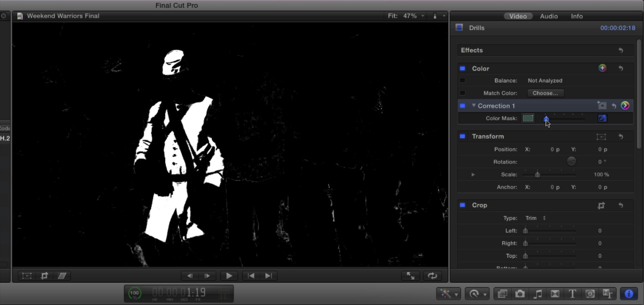
Task: Click the inspector vertical scrollbar
Action: click(638, 94)
